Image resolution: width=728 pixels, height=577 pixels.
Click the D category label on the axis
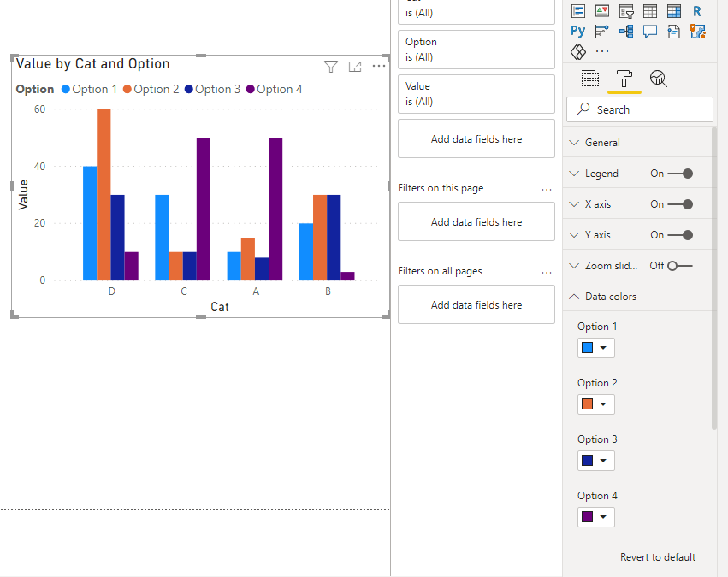click(112, 291)
